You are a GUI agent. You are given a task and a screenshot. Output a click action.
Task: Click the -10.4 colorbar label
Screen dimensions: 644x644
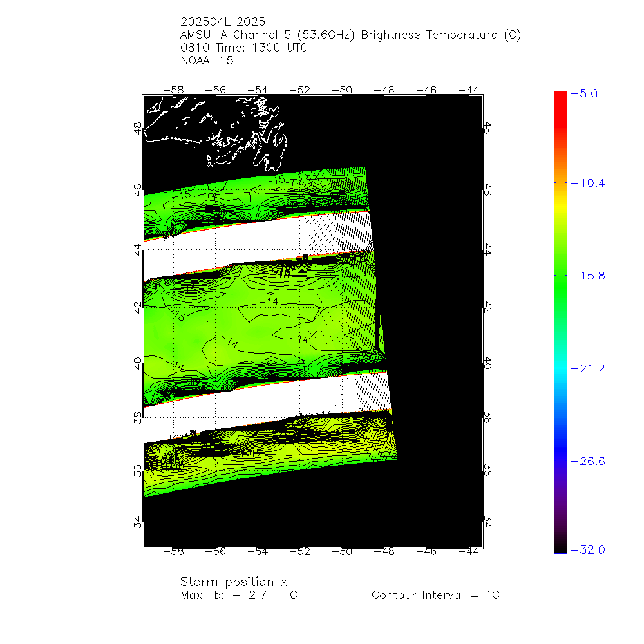tap(588, 183)
